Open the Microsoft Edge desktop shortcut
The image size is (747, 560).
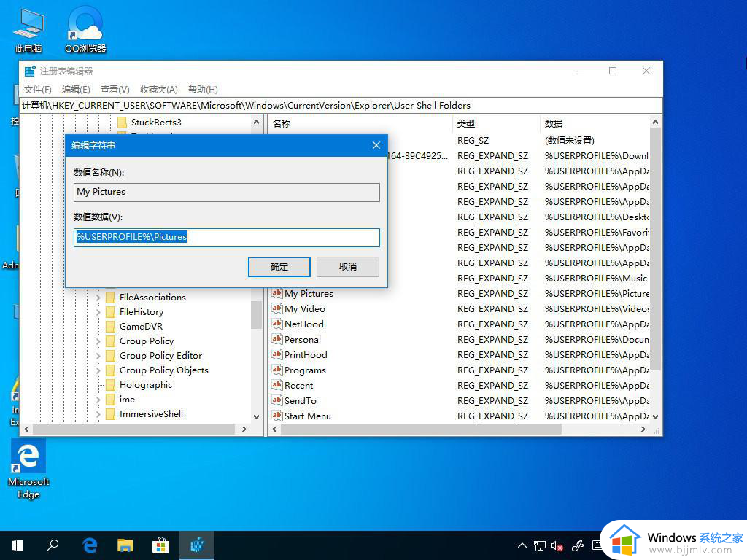click(28, 469)
